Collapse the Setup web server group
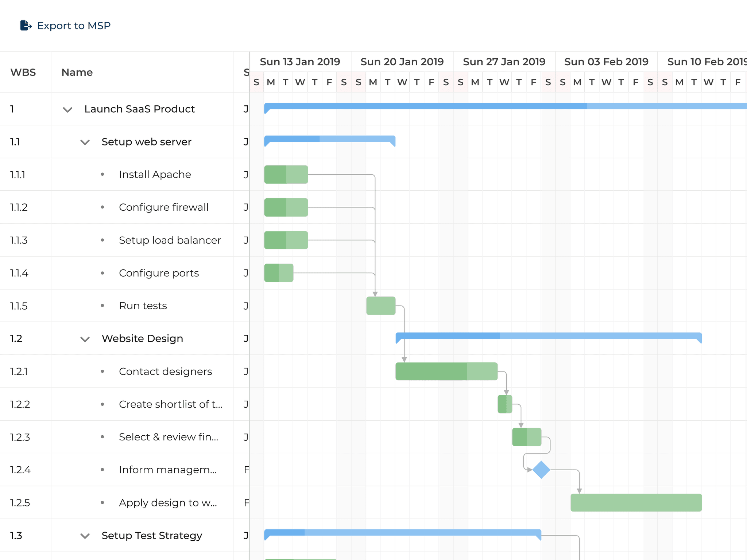This screenshot has width=747, height=560. tap(85, 142)
